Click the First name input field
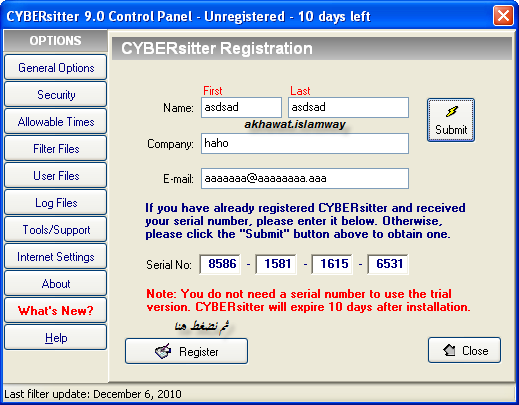 (x=241, y=107)
